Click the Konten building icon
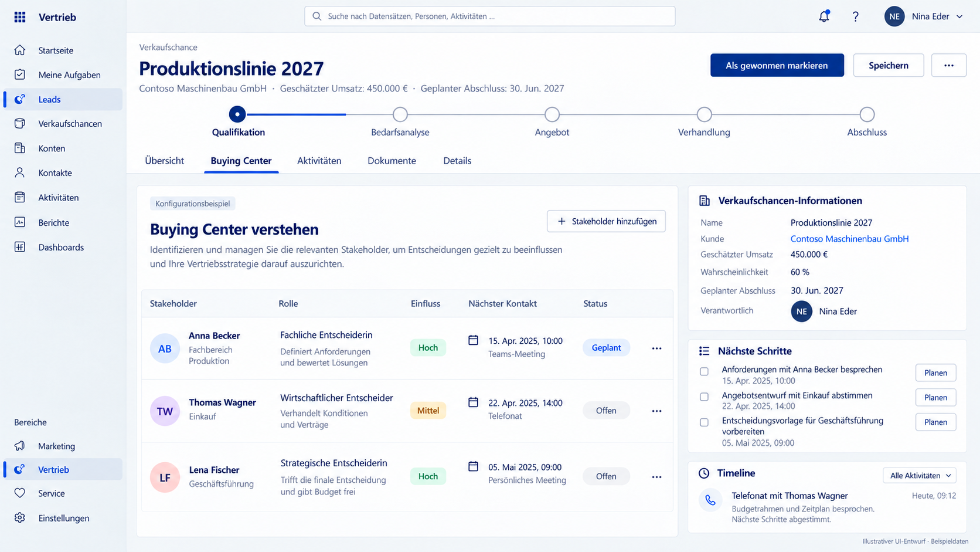Viewport: 980px width, 552px height. coord(20,148)
